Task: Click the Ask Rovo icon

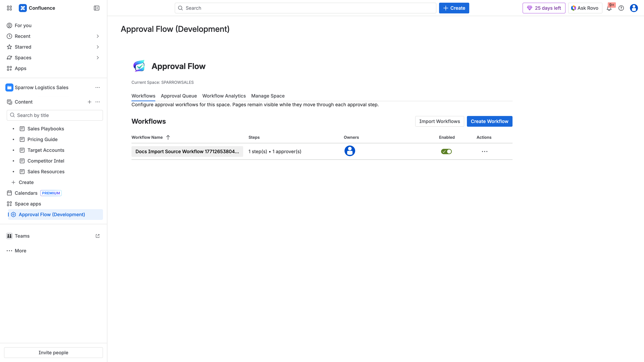Action: [574, 8]
